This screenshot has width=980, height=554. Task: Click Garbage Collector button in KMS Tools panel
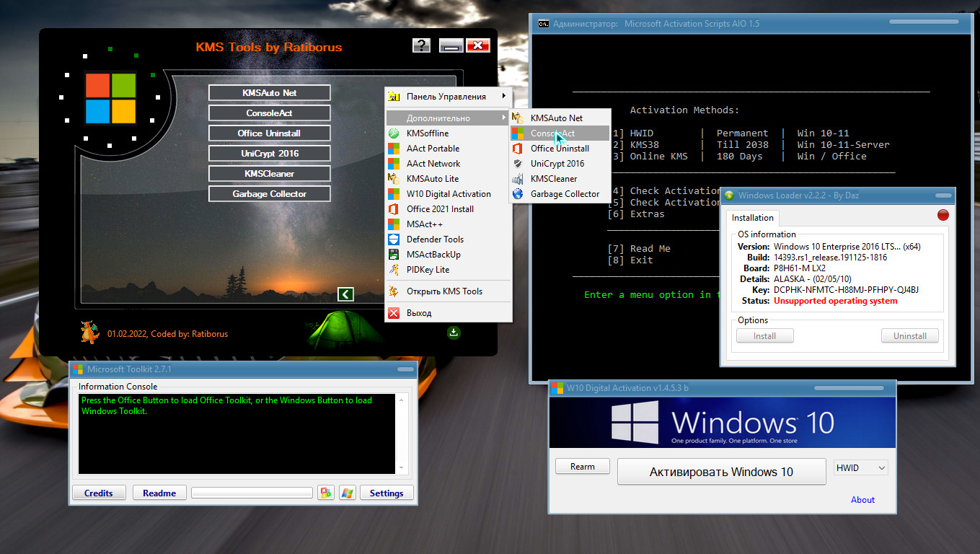click(x=270, y=194)
